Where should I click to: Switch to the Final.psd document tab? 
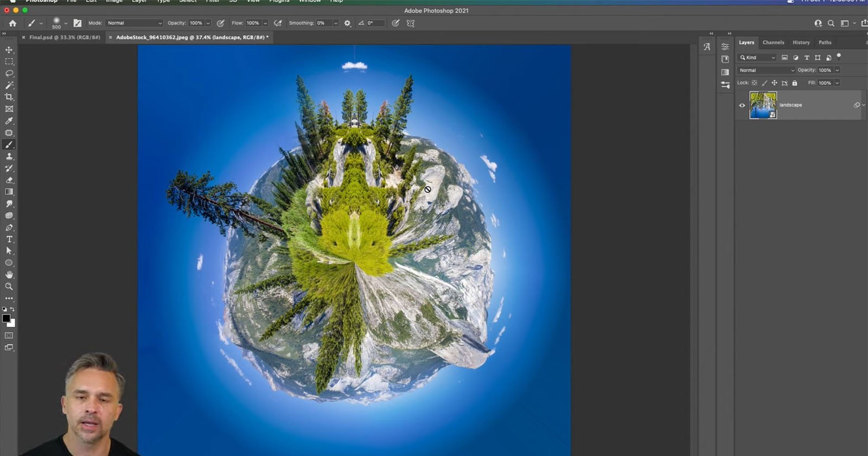pyautogui.click(x=65, y=37)
